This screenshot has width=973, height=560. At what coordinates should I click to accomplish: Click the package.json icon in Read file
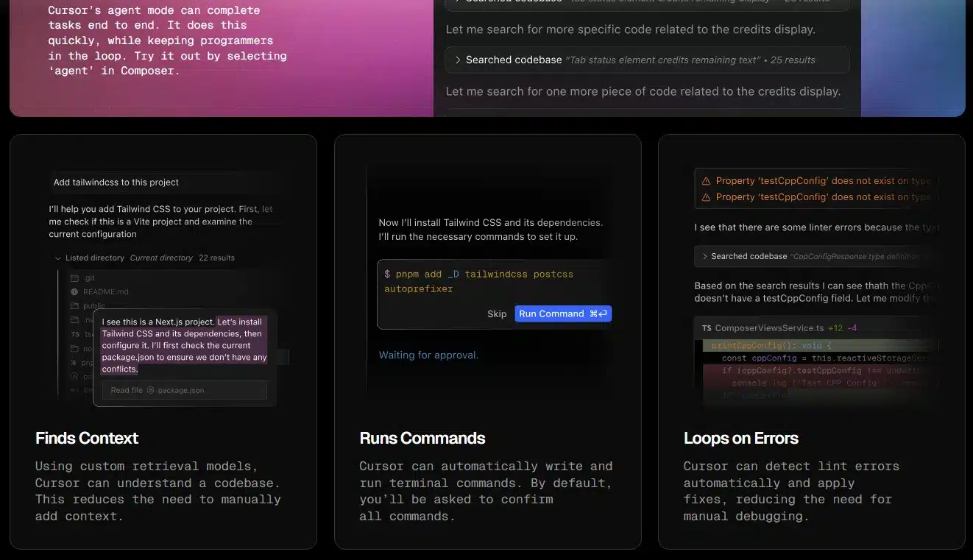click(x=151, y=390)
